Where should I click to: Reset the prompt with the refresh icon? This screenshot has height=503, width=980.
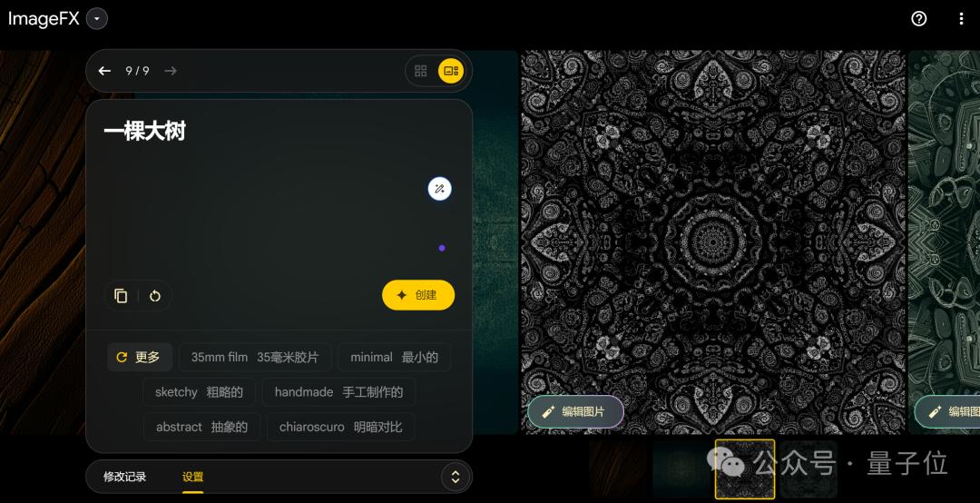pos(155,295)
